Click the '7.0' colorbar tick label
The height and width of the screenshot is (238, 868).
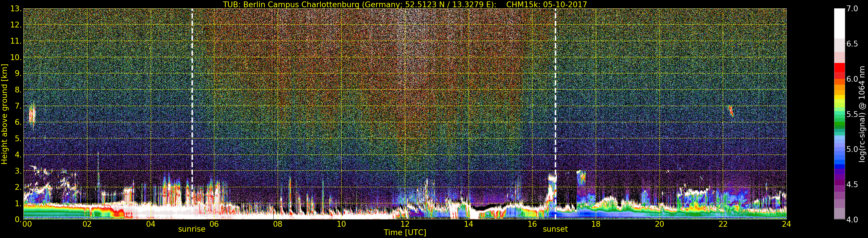852,9
